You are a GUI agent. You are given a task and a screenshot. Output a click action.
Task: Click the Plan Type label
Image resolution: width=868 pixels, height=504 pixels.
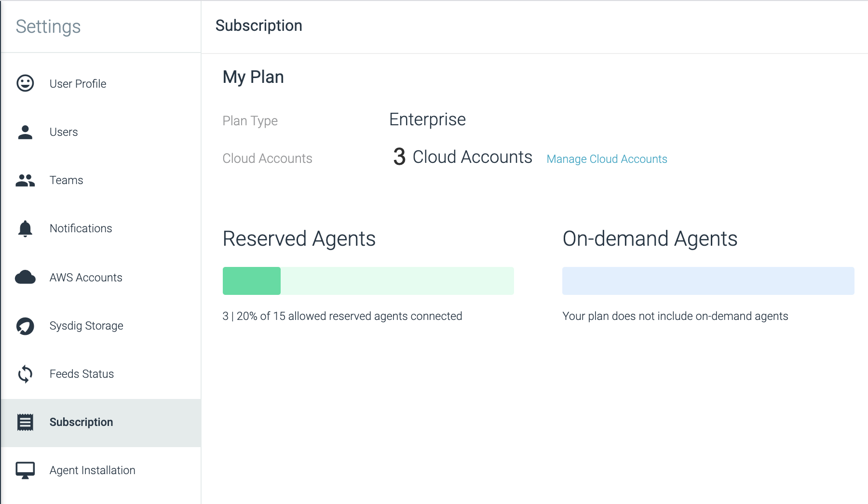(x=250, y=121)
